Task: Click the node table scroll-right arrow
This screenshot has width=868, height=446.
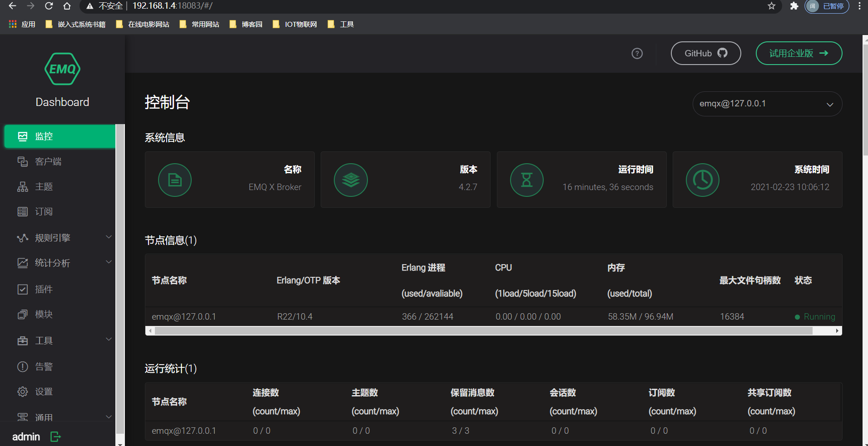Action: pyautogui.click(x=837, y=331)
